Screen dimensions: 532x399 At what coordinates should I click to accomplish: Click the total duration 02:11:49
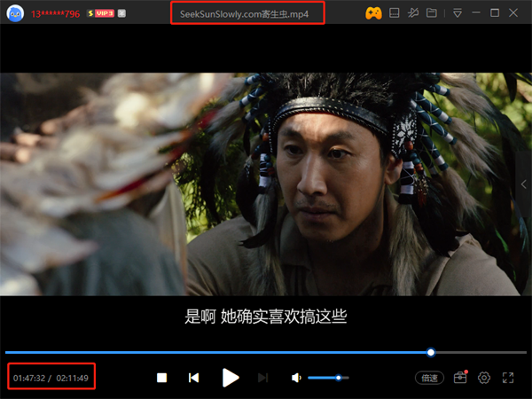point(73,378)
